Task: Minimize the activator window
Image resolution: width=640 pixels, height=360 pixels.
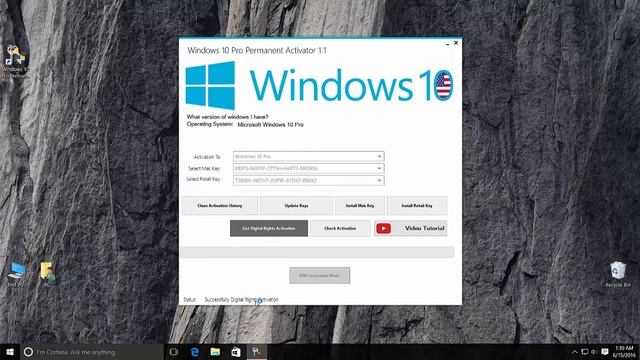Action: pos(448,43)
